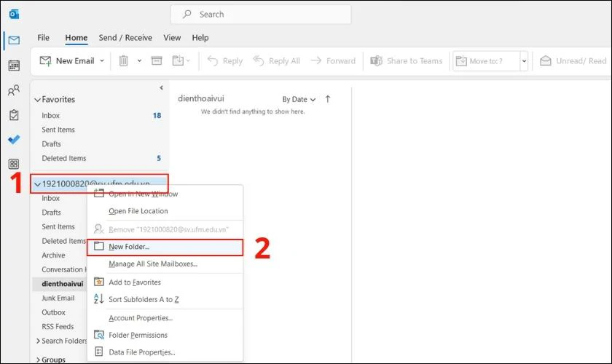Expand the Search Folders tree item
Viewport: 612px width, 364px height.
point(38,341)
